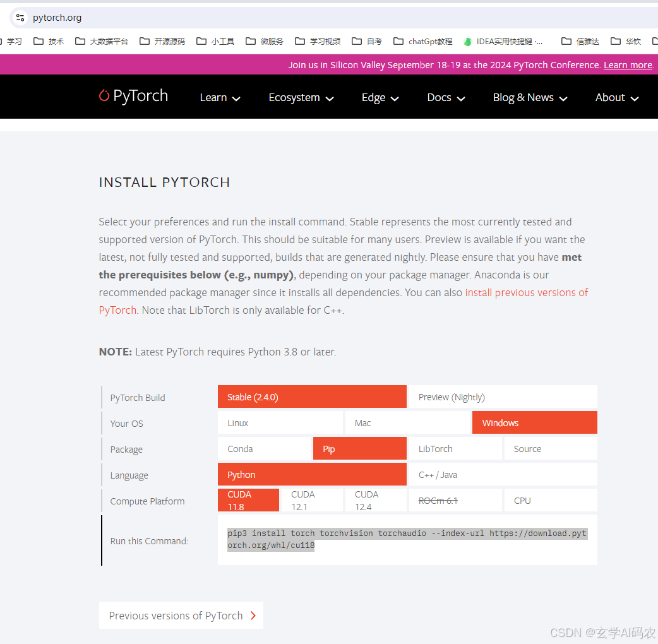The height and width of the screenshot is (644, 658).
Task: Click the Your OS row label
Action: 127,424
